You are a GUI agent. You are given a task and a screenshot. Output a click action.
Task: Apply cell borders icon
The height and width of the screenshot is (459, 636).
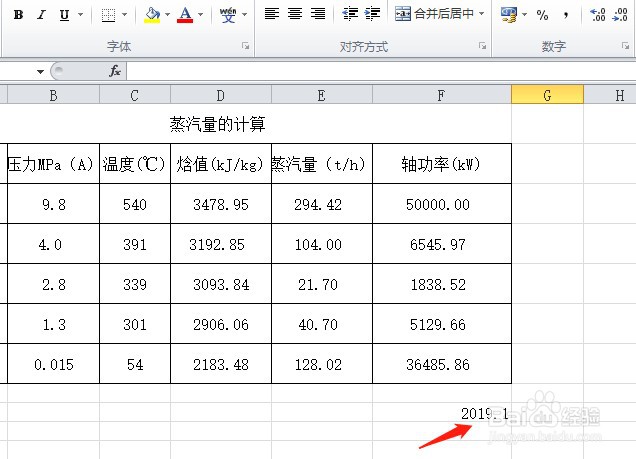[108, 15]
